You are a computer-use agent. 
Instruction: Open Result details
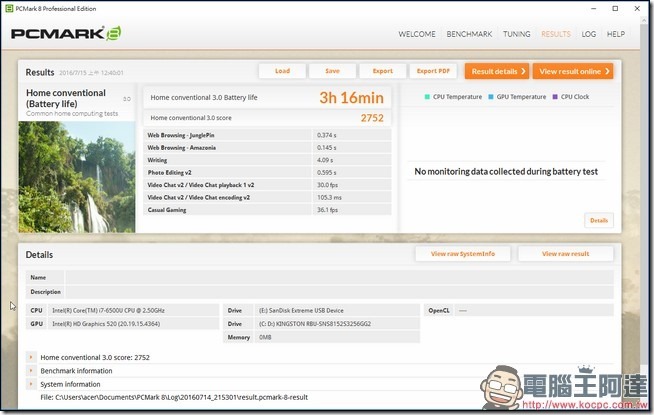pyautogui.click(x=497, y=71)
